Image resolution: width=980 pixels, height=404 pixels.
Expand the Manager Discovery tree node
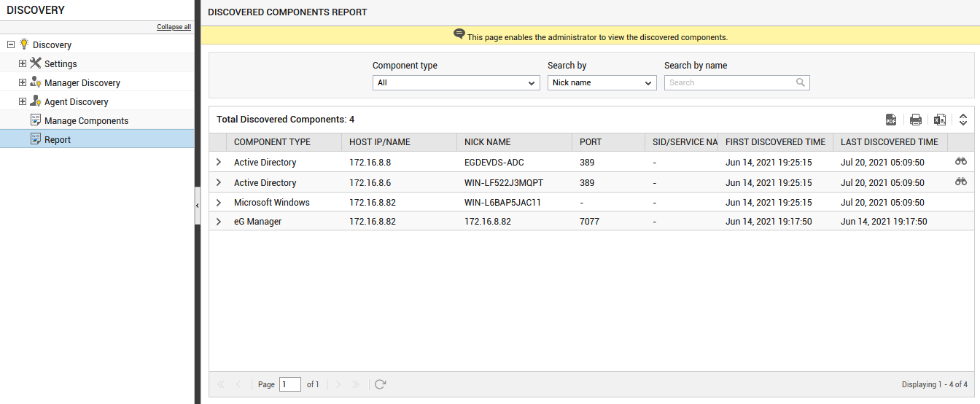coord(23,82)
